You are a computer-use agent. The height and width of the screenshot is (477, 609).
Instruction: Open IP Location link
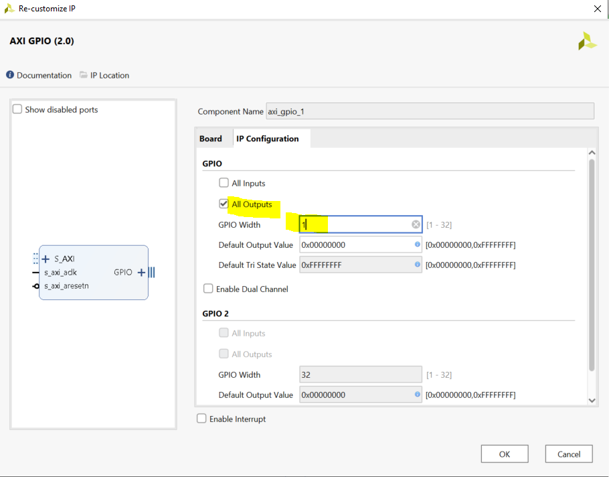110,75
